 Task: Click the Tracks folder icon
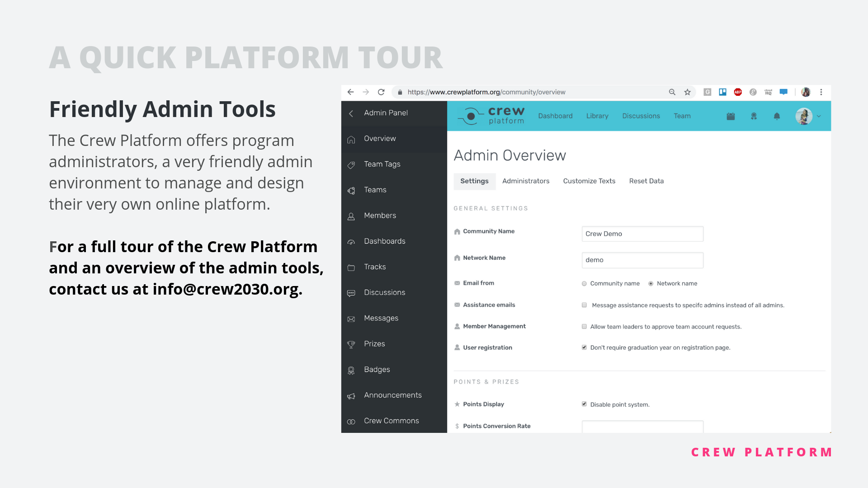[351, 268]
